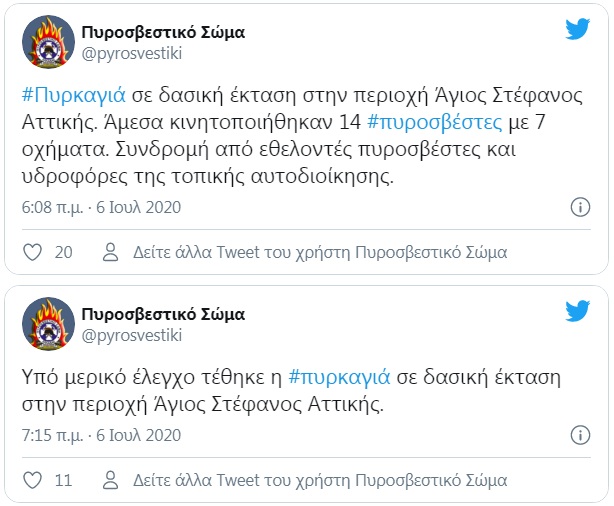Open the fire service avatar in second tweet
The height and width of the screenshot is (506, 614).
[x=48, y=324]
